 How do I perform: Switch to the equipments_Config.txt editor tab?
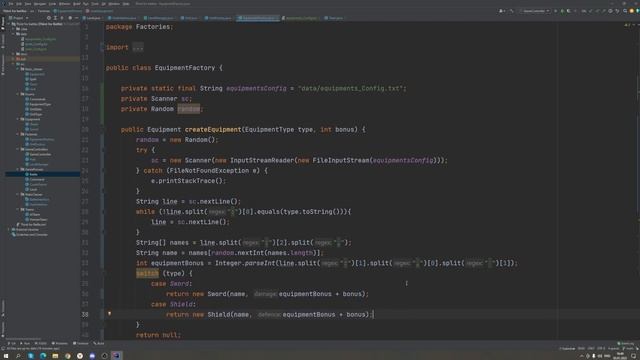pos(300,18)
